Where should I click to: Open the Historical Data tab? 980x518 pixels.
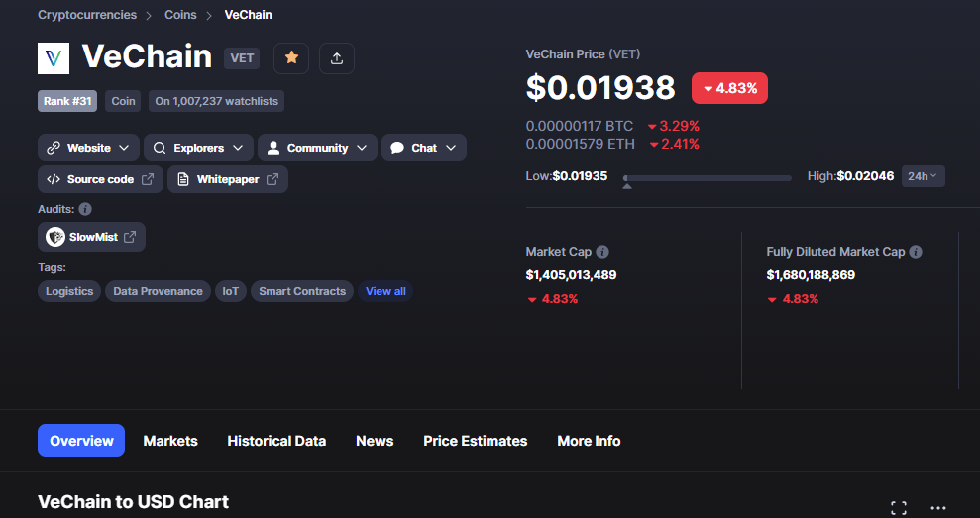point(276,441)
